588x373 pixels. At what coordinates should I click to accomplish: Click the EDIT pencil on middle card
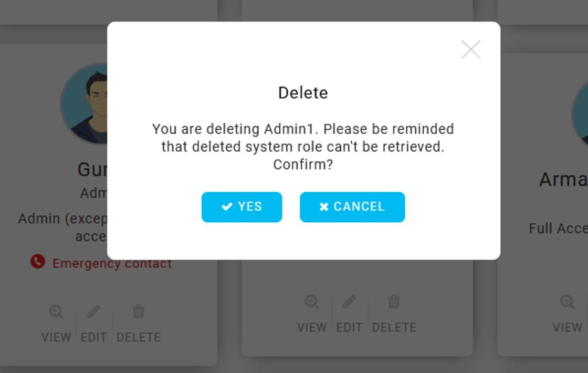pos(349,302)
